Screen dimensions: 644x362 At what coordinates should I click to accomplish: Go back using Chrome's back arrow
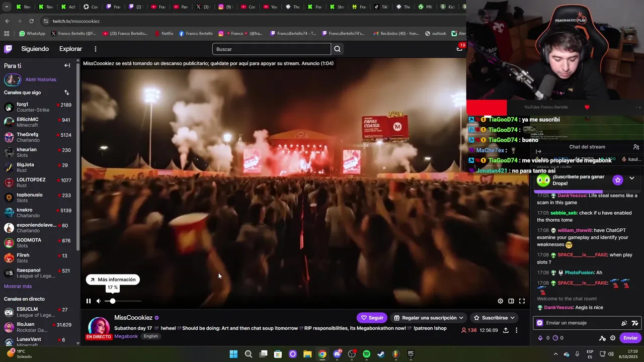7,21
